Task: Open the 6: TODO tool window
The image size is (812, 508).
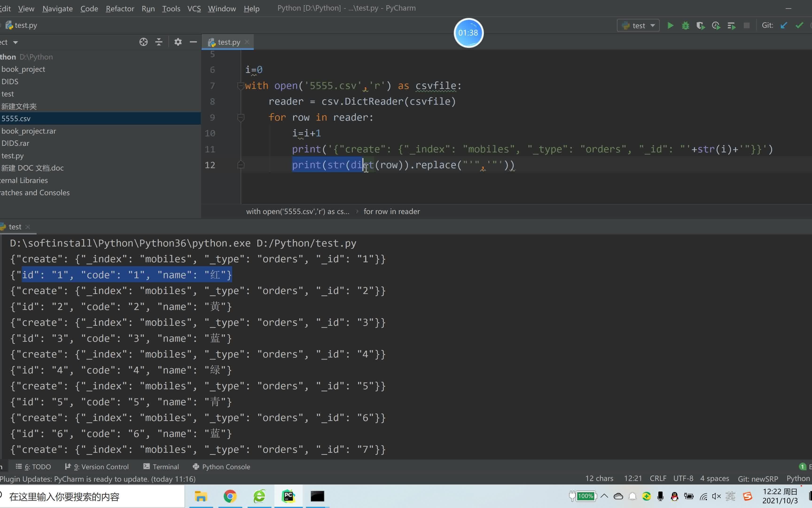Action: click(34, 467)
